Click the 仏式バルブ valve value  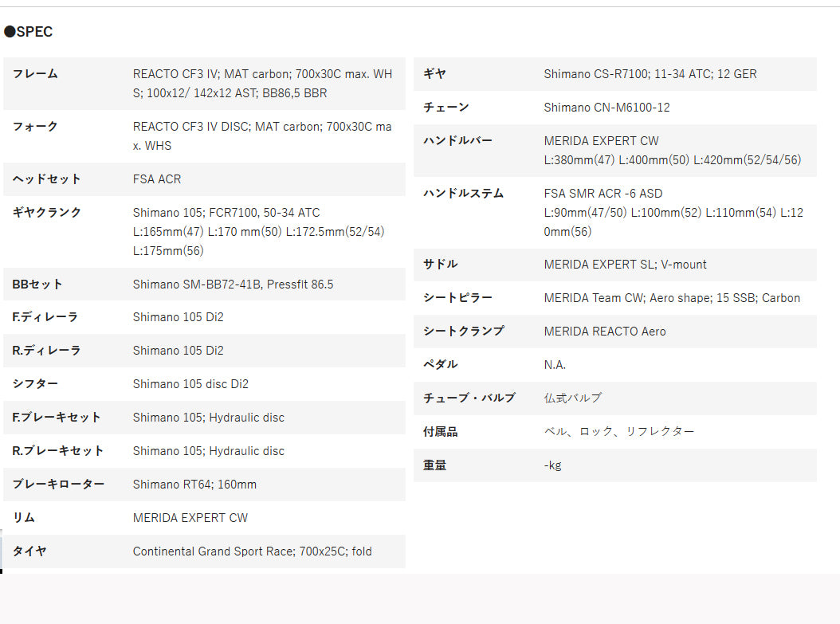572,398
